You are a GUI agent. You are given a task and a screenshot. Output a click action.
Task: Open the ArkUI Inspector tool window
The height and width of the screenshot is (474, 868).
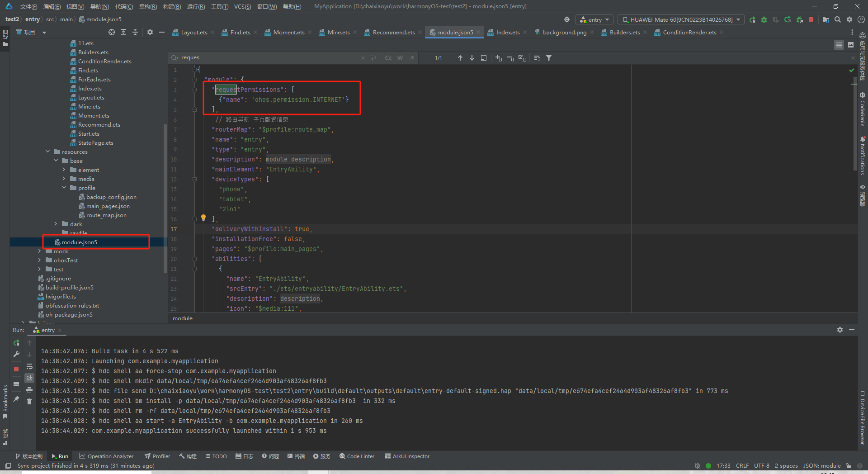pyautogui.click(x=407, y=456)
